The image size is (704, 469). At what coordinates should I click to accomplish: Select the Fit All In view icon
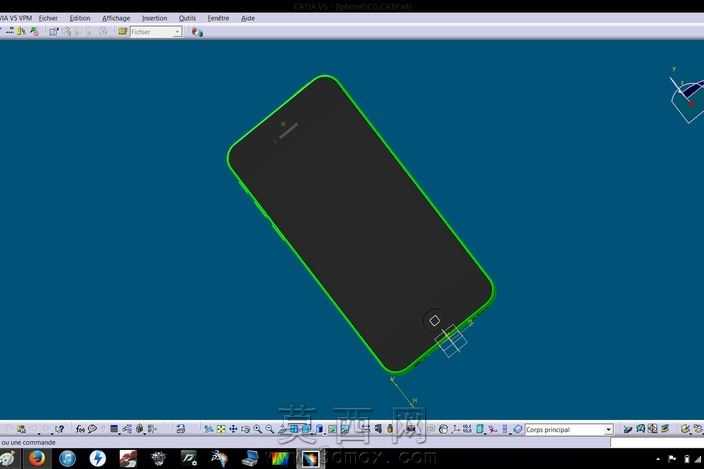[x=221, y=429]
